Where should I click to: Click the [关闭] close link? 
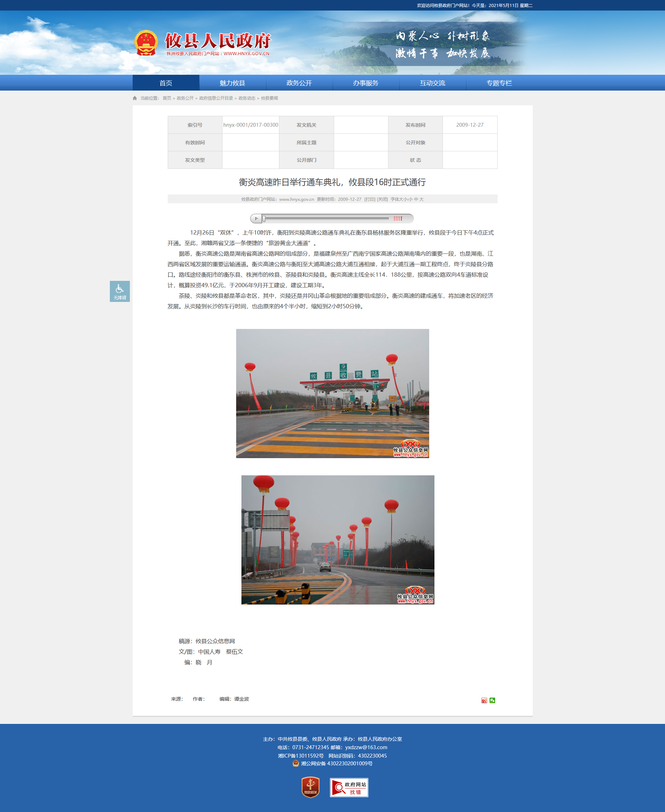pos(382,199)
